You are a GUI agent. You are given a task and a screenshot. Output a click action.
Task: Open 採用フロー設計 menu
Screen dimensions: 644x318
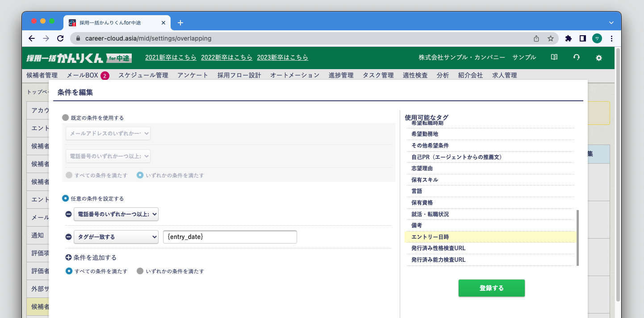pos(239,75)
